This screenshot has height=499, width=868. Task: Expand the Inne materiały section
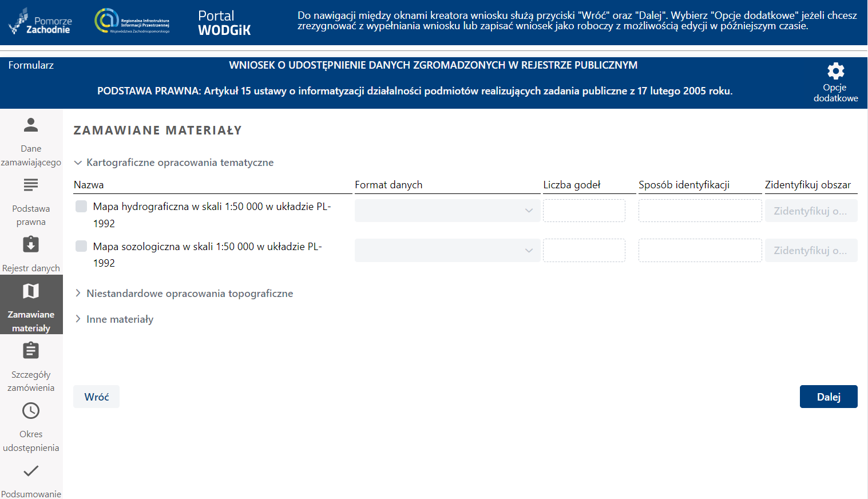click(78, 319)
